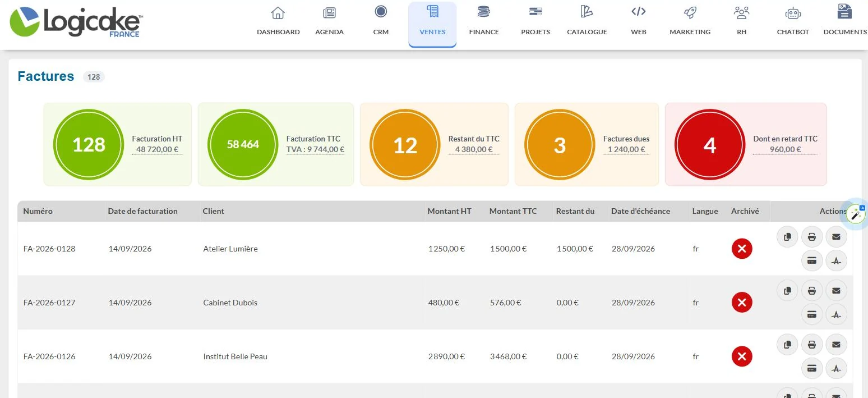Toggle the archived status for Cabinet Dubois invoice
The image size is (868, 398).
coord(742,303)
